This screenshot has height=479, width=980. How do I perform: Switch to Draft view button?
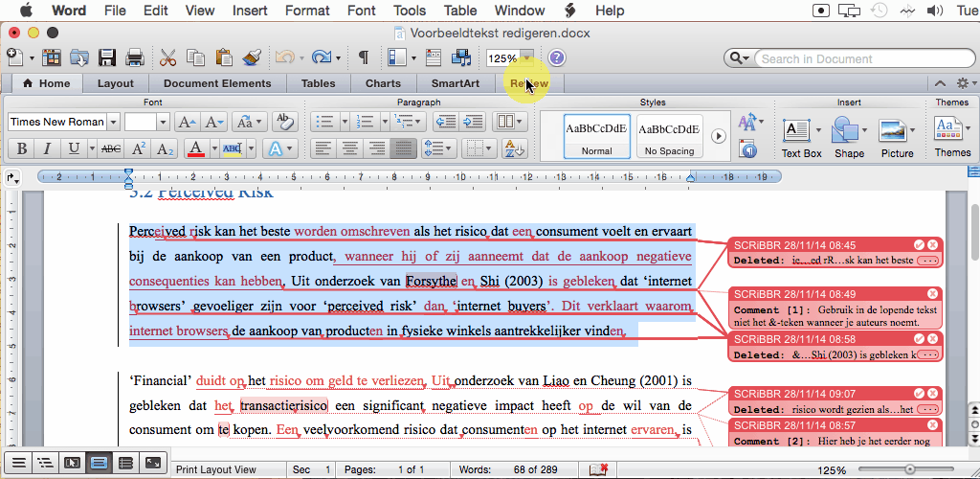19,464
